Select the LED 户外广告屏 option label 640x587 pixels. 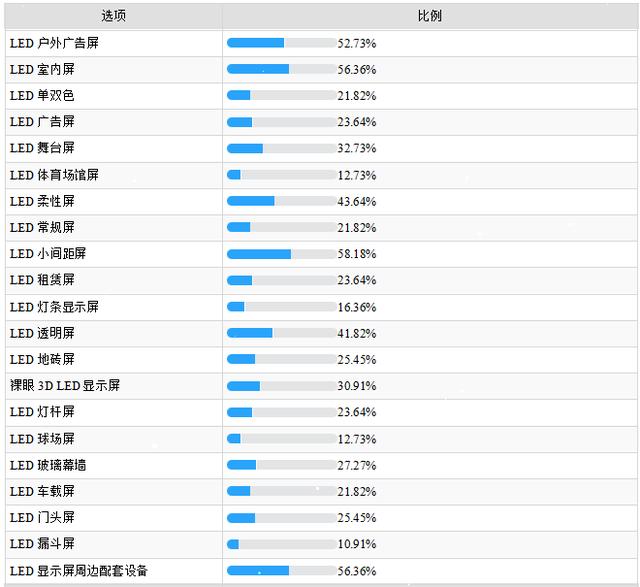coord(54,43)
